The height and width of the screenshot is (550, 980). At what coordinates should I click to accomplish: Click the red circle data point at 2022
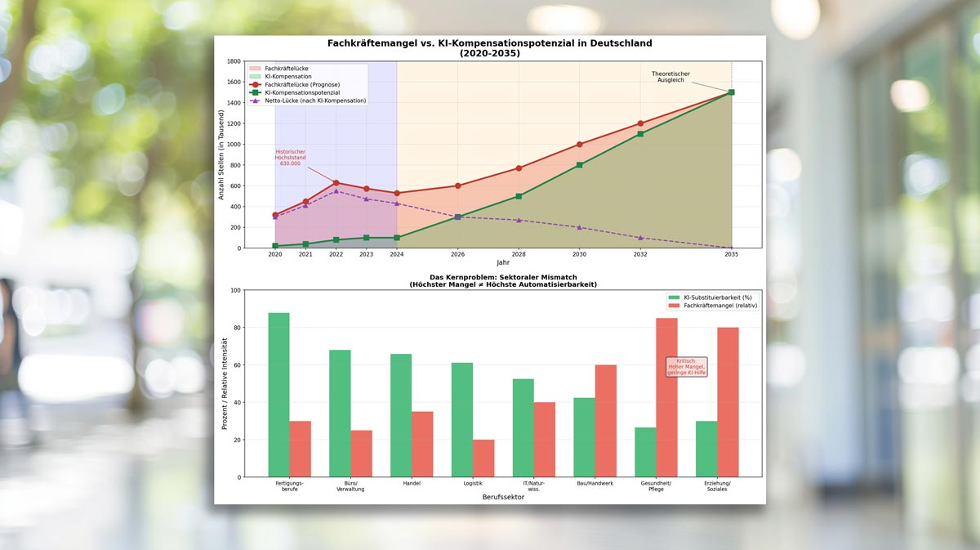[x=336, y=183]
